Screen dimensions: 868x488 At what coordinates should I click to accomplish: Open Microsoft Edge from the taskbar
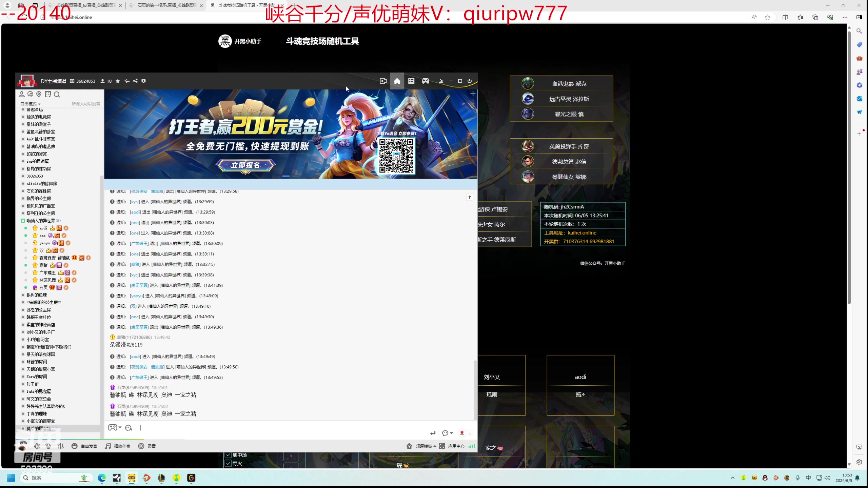(102, 478)
